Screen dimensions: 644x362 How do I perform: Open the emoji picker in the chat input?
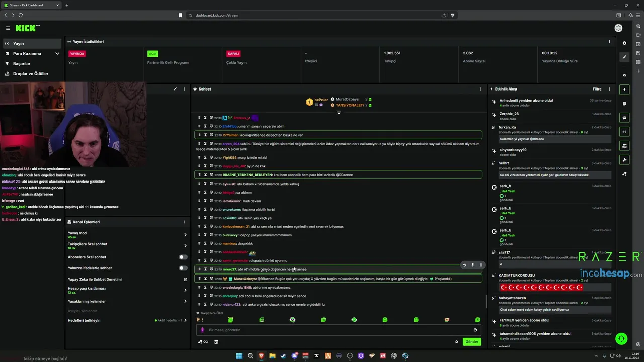click(475, 330)
